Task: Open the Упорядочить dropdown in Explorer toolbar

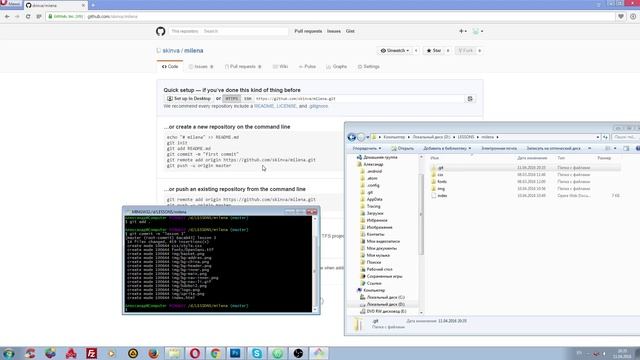Action: [x=367, y=149]
